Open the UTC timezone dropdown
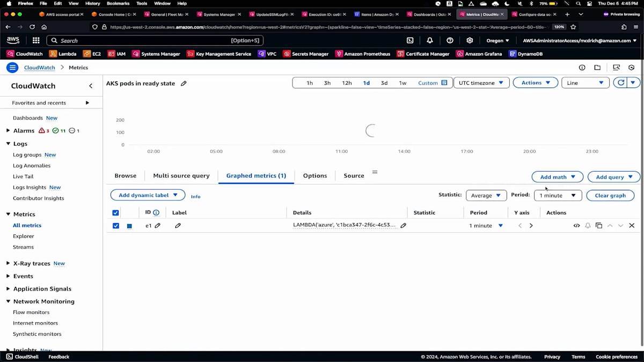 pyautogui.click(x=481, y=83)
